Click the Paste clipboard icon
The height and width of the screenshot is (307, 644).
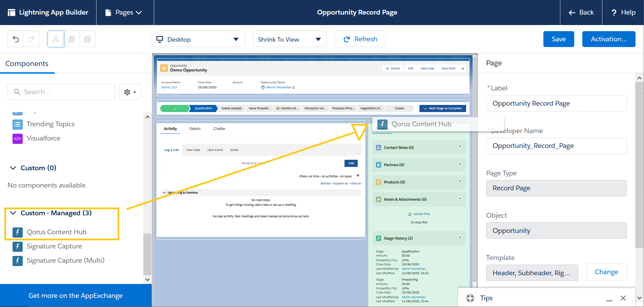pyautogui.click(x=87, y=39)
